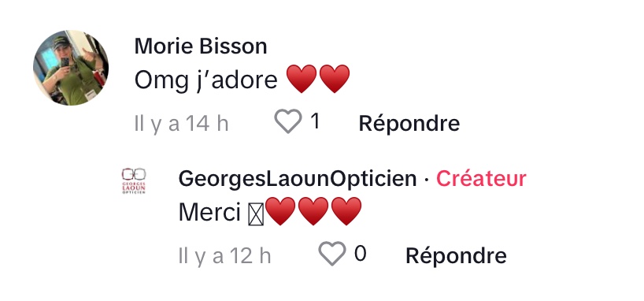This screenshot has height=301, width=644.
Task: Click the 'Il y a 14 h' timestamp
Action: [182, 124]
